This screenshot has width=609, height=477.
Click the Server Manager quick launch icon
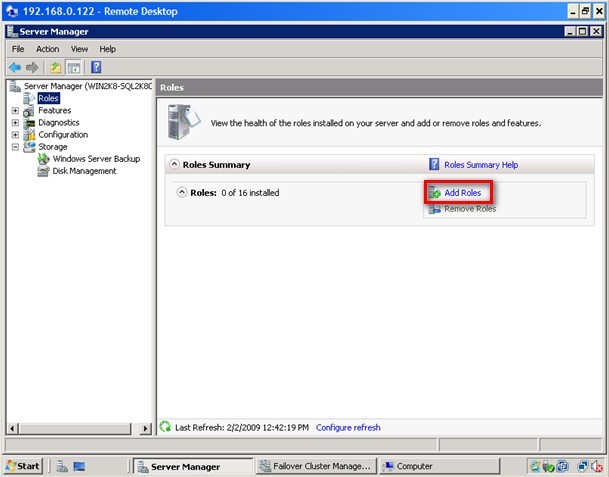click(62, 466)
